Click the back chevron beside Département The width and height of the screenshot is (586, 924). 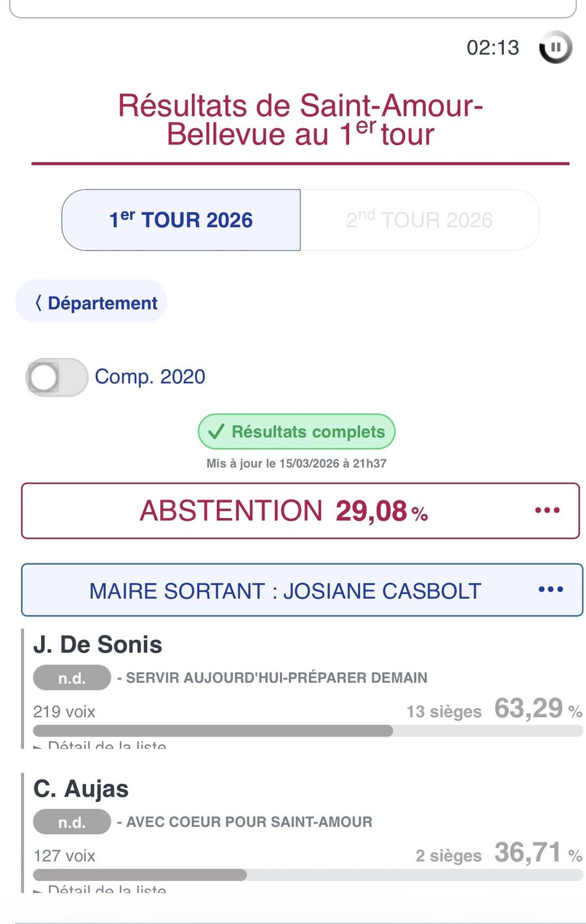pos(38,303)
